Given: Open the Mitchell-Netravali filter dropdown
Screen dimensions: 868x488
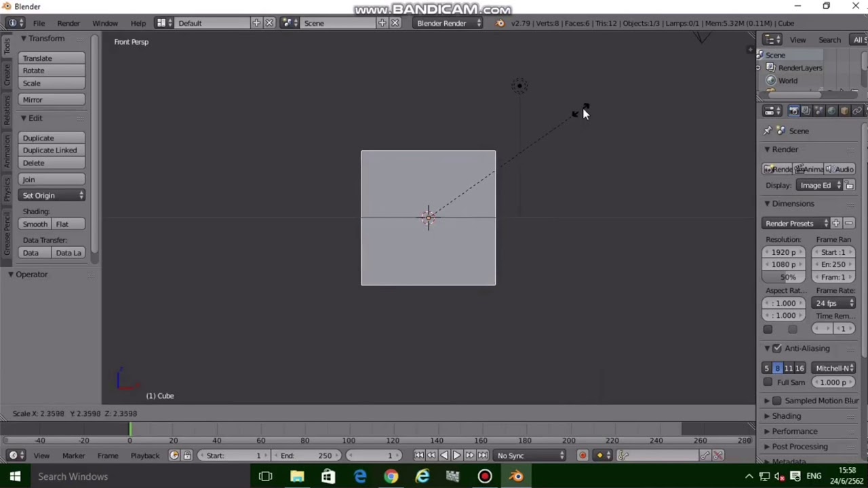Looking at the screenshot, I should [x=833, y=368].
